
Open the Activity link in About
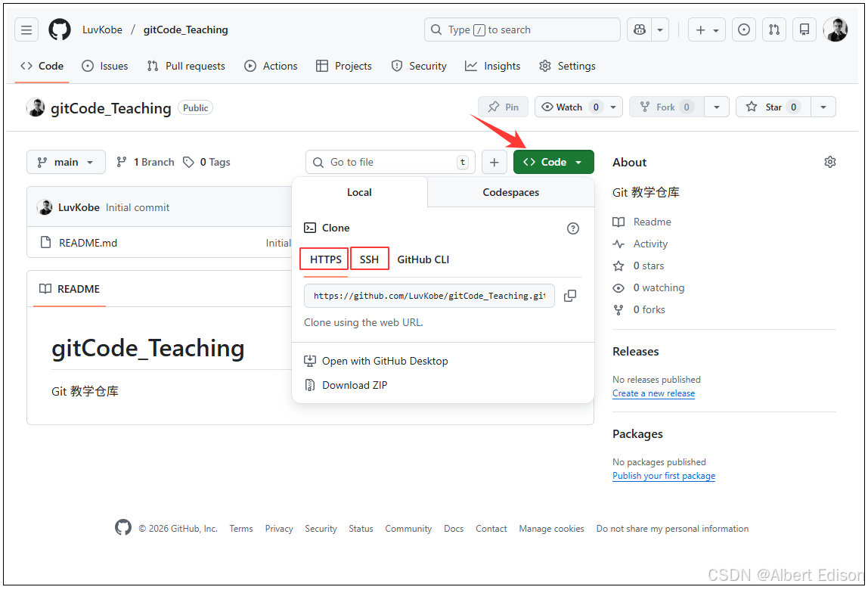click(640, 244)
